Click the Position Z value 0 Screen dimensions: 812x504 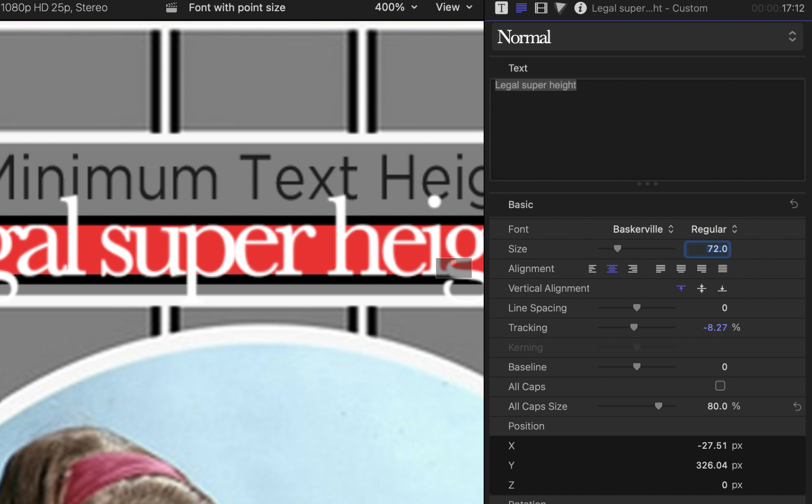(724, 485)
